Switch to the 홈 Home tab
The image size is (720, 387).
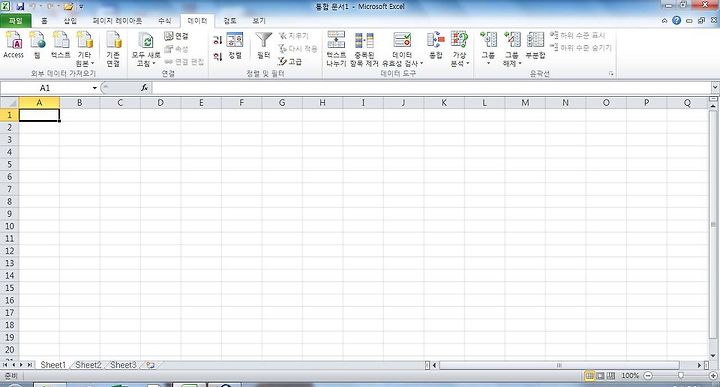[x=44, y=21]
